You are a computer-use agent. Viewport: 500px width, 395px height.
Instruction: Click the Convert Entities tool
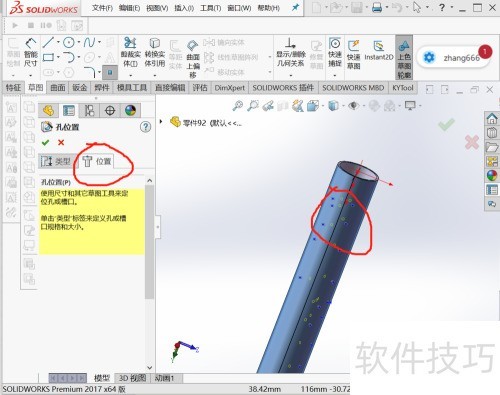pyautogui.click(x=155, y=53)
